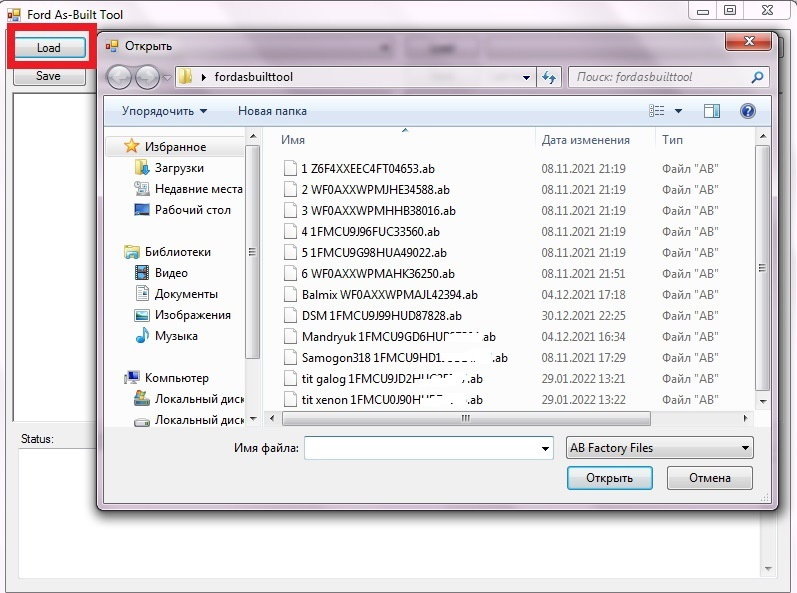Viewport: 797px width, 593px height.
Task: Click the horizontal scrollbar in file list
Action: pos(466,419)
